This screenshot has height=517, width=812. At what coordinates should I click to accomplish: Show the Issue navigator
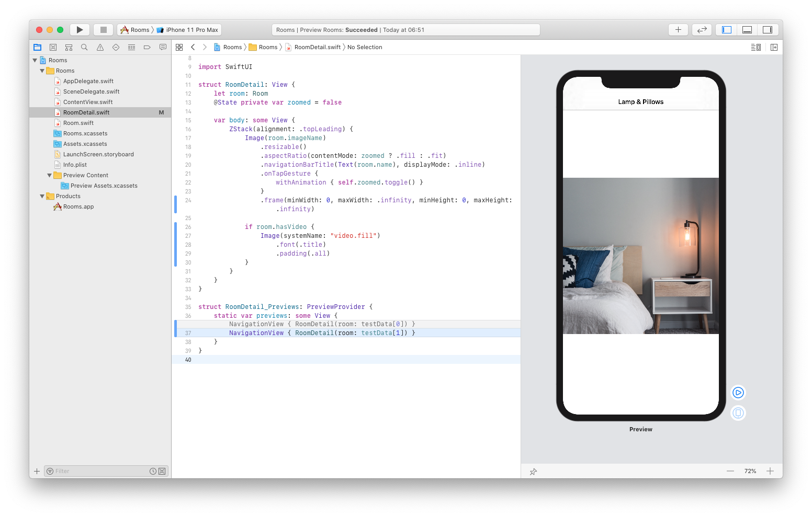click(x=100, y=47)
